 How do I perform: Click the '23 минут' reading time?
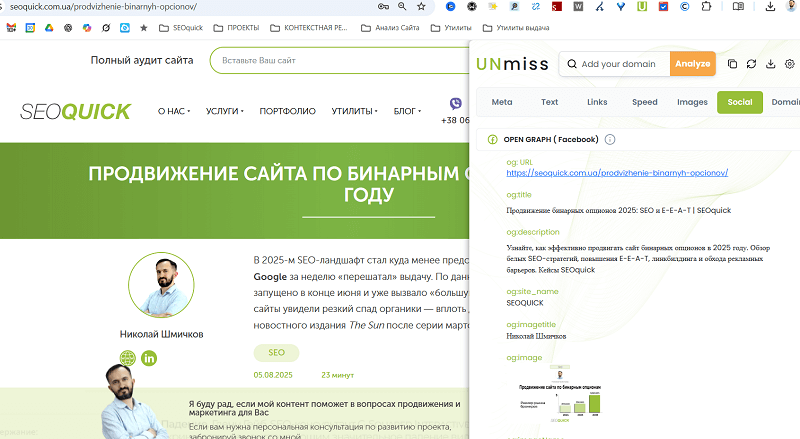pyautogui.click(x=337, y=375)
